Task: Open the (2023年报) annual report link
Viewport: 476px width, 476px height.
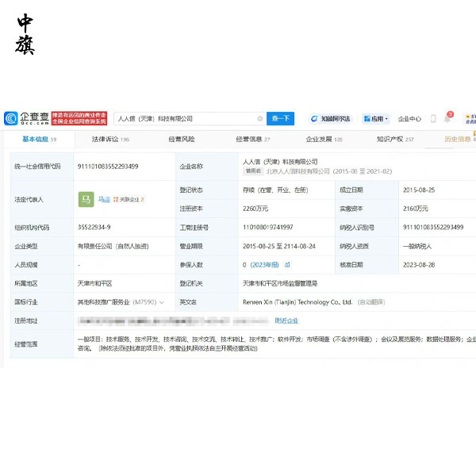Action: [x=264, y=265]
